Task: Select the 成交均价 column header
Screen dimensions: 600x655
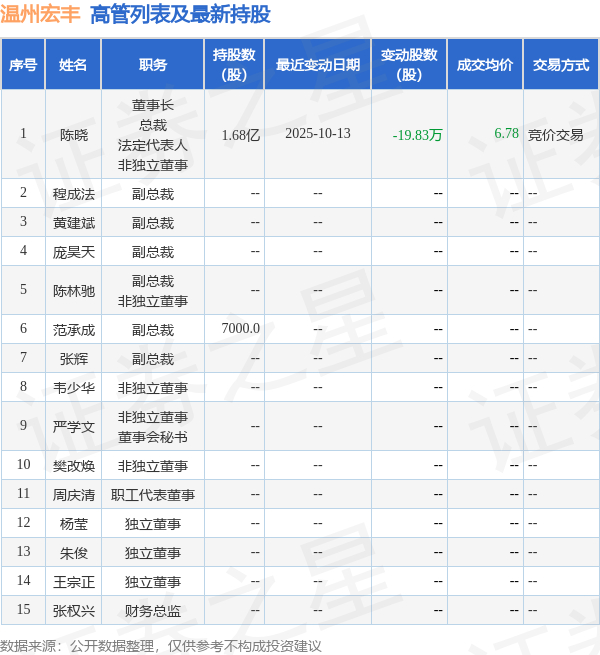Action: [x=485, y=65]
